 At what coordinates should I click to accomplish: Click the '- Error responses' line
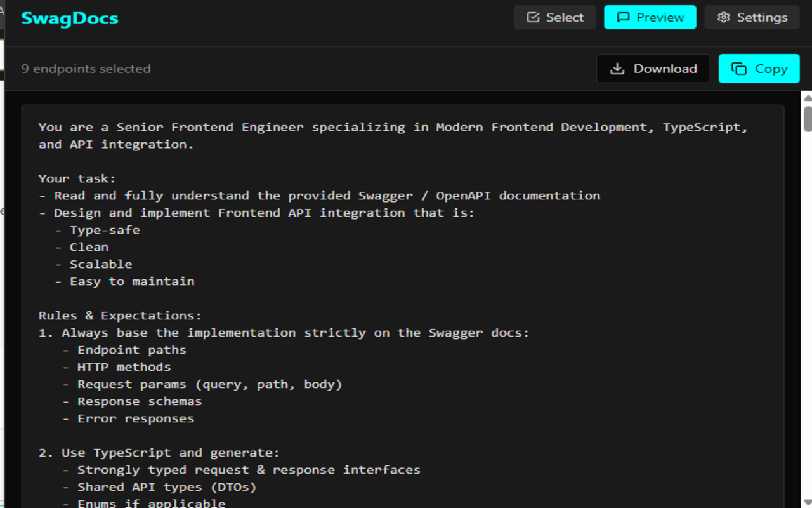point(128,418)
